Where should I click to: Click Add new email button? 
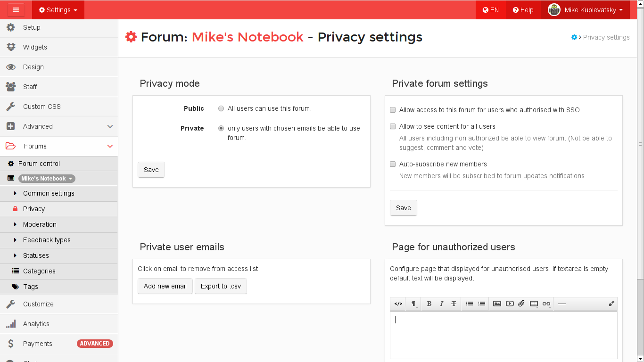coord(165,286)
